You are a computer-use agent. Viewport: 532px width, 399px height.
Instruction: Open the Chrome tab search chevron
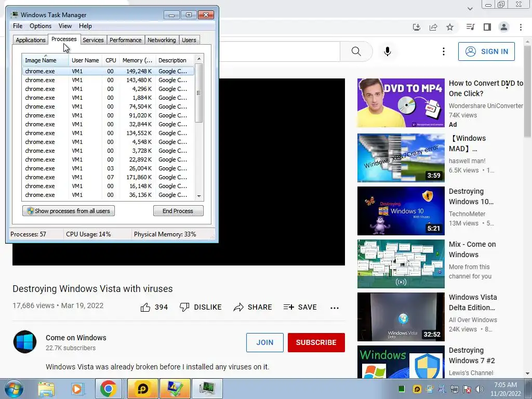coord(470,8)
